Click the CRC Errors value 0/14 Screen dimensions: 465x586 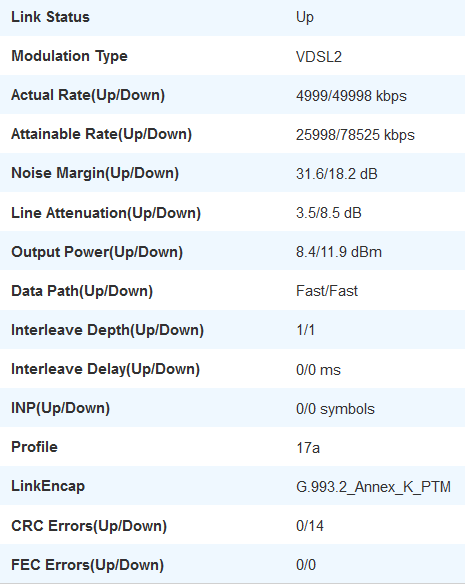[x=310, y=526]
